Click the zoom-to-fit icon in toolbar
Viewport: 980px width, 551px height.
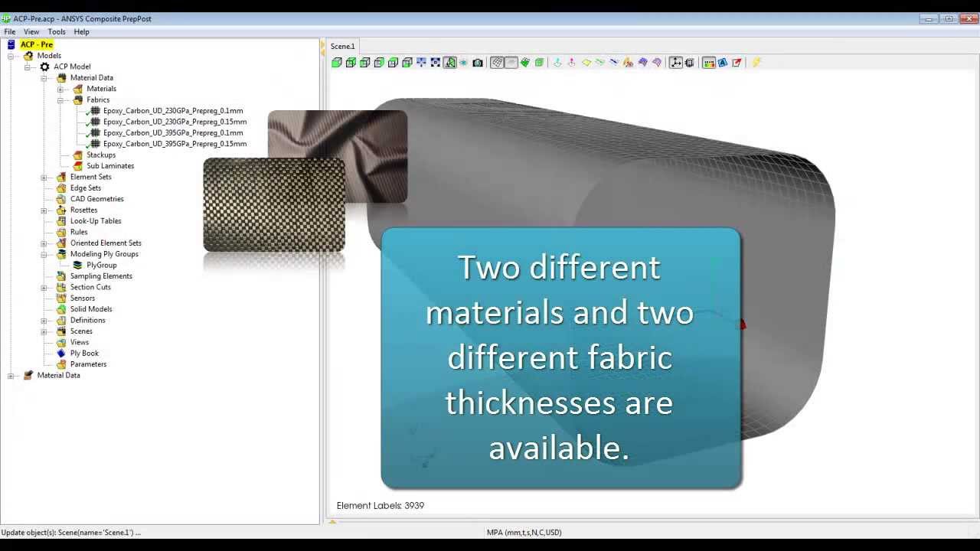click(x=436, y=63)
